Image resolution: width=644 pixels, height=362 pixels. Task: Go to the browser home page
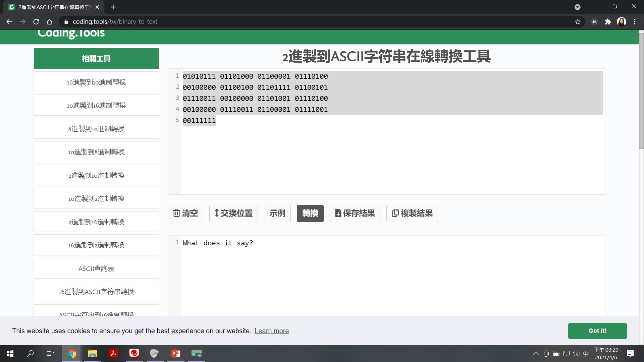50,22
